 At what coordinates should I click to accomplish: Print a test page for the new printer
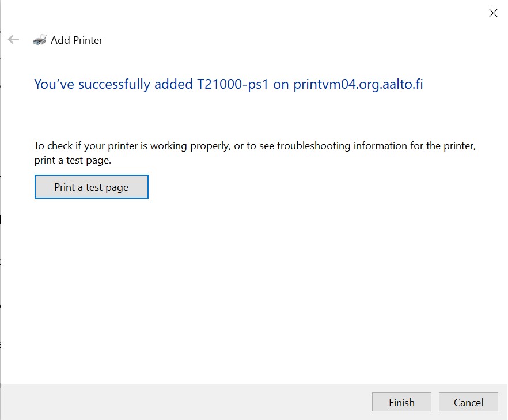tap(92, 187)
